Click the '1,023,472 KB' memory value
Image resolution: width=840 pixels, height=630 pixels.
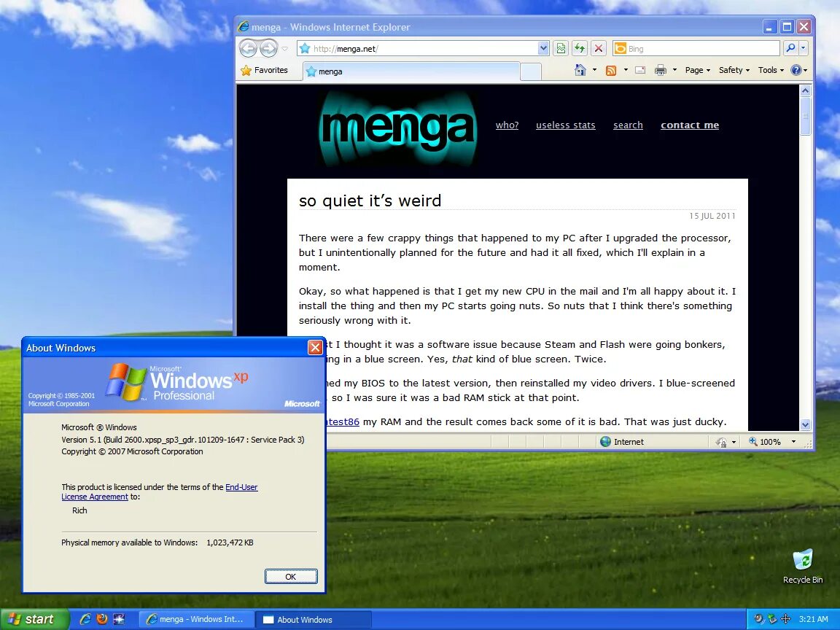pos(230,542)
